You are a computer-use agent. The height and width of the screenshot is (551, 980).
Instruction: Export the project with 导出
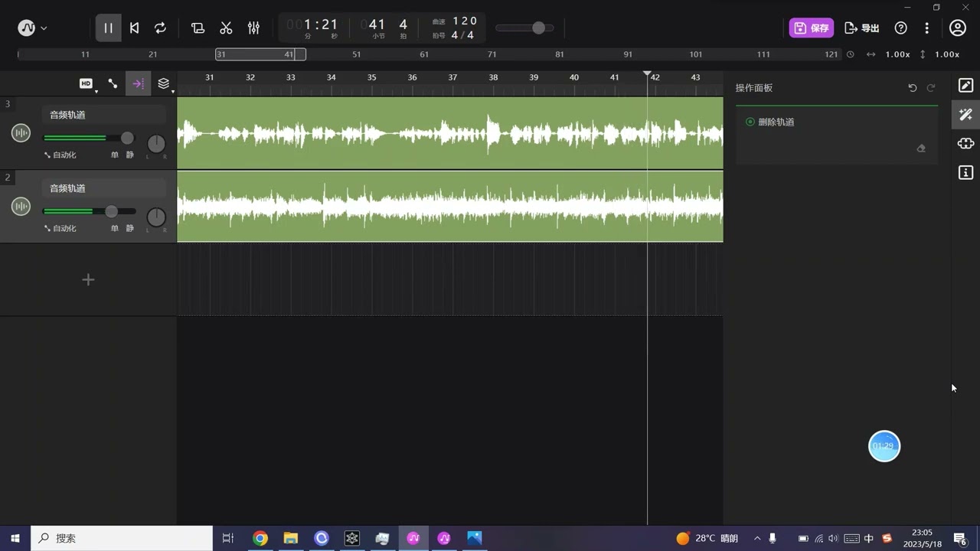pyautogui.click(x=862, y=28)
